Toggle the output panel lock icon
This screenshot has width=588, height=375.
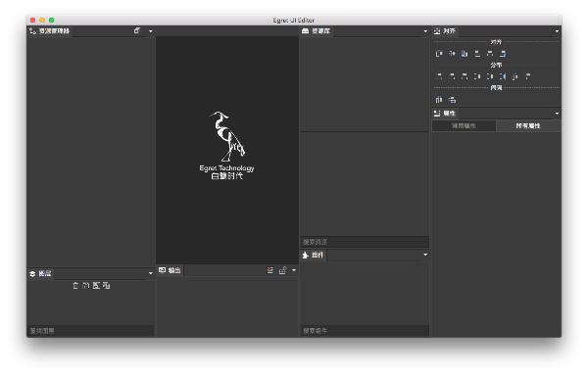coord(283,270)
